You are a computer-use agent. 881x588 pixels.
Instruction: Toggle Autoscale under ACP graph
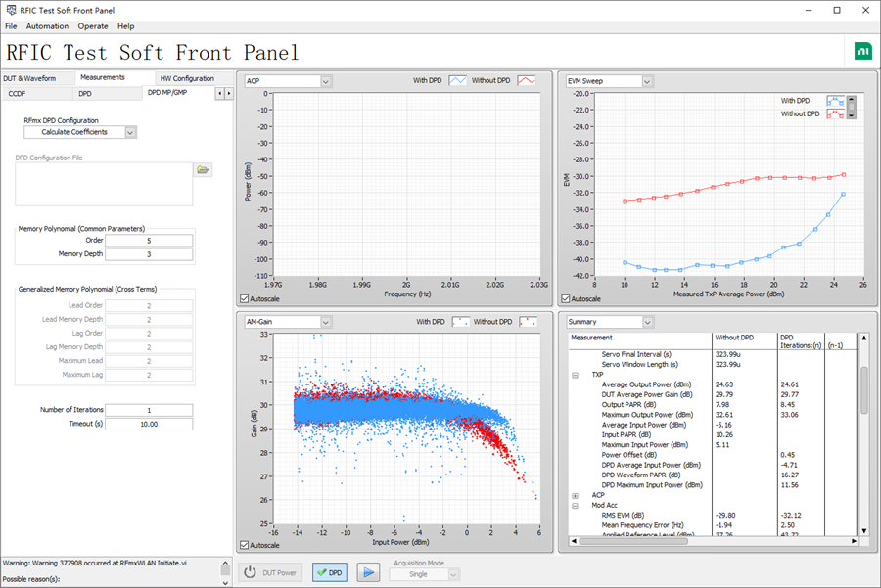coord(244,298)
